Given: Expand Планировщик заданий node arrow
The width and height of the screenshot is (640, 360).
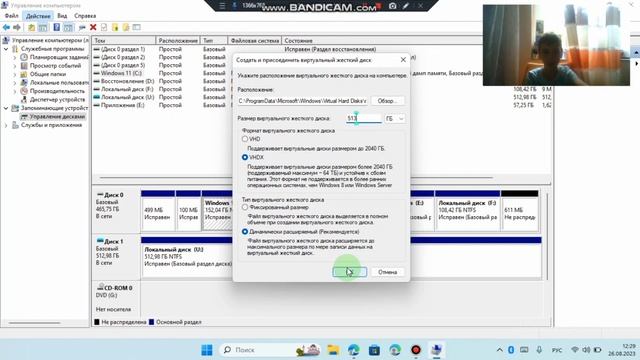Looking at the screenshot, I should point(15,58).
